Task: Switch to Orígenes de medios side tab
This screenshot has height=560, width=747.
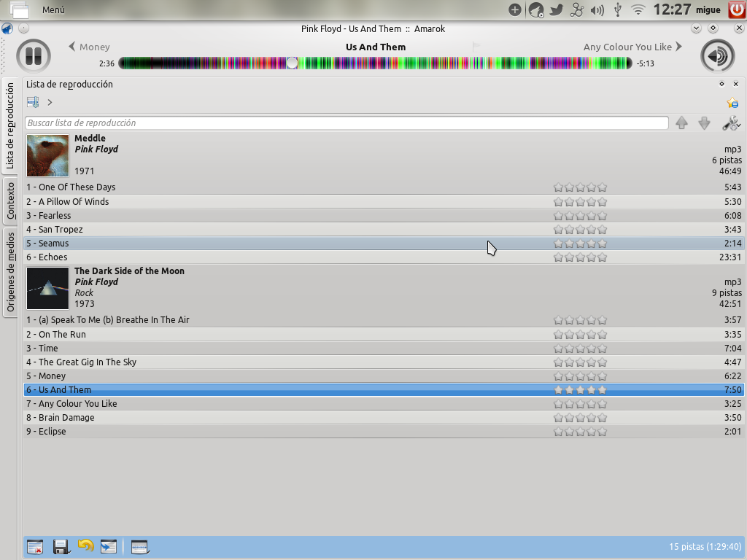Action: point(10,272)
